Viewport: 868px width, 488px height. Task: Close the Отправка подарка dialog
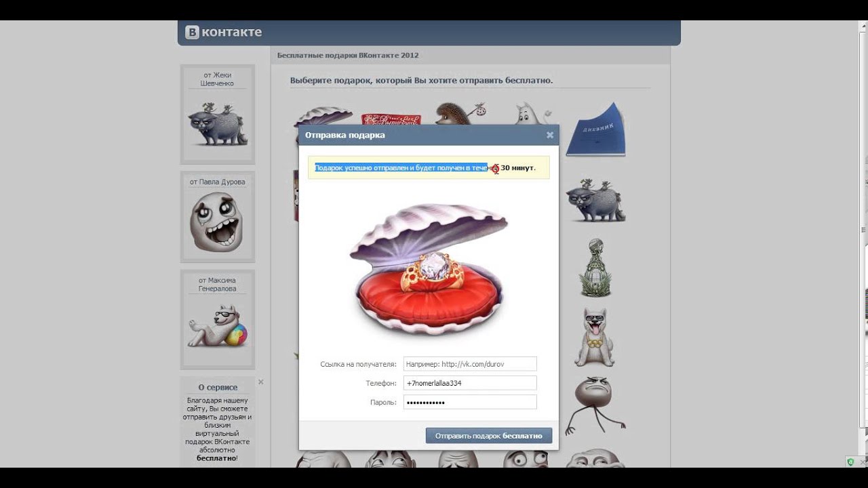coord(550,135)
